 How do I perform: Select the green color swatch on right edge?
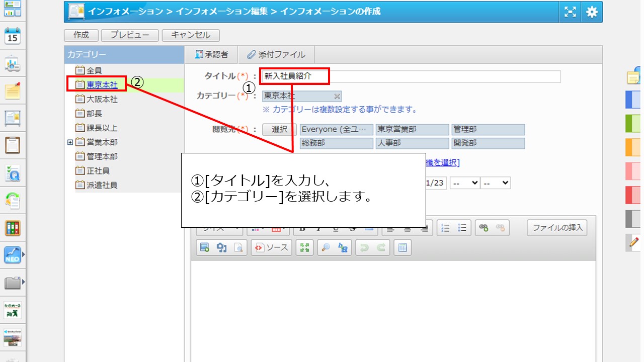click(632, 123)
